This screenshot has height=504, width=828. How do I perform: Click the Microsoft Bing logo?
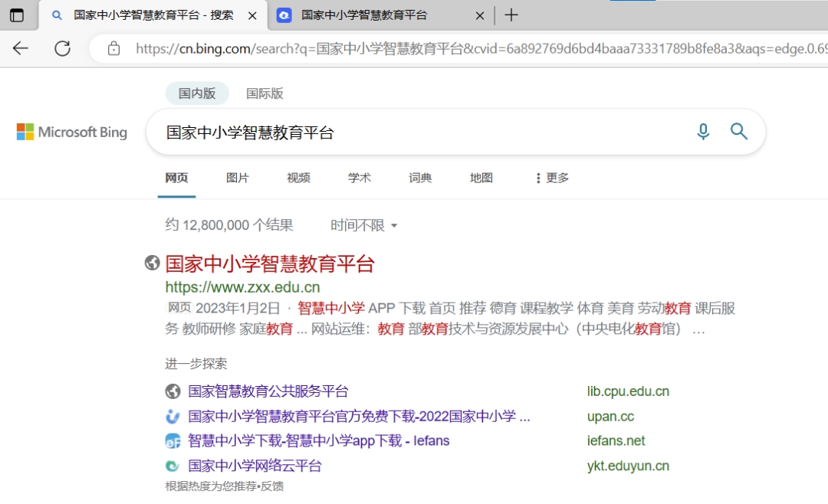[x=72, y=132]
